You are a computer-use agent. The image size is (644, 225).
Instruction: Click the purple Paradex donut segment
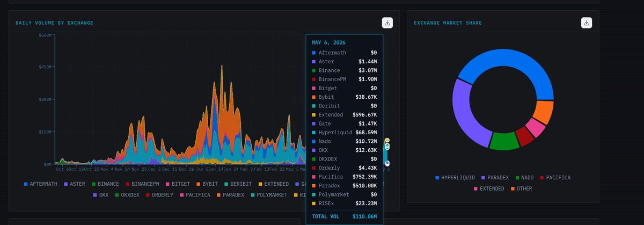[x=464, y=114]
